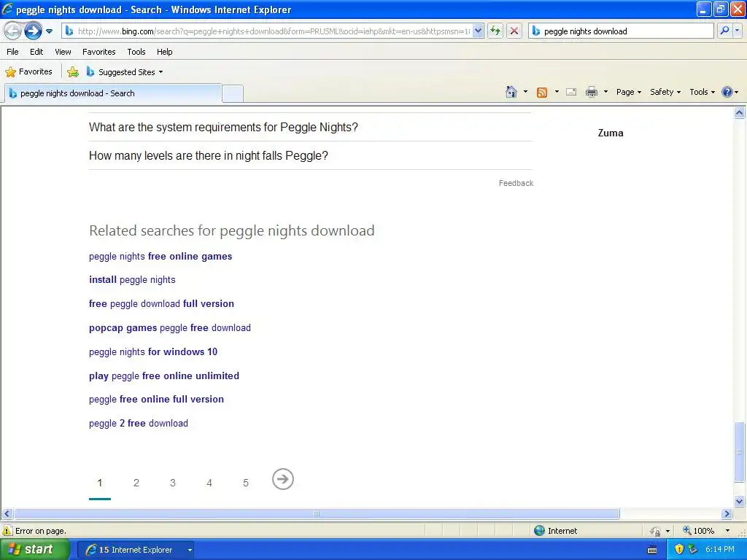Select the peggle nights download tab
This screenshot has width=747, height=560.
113,93
